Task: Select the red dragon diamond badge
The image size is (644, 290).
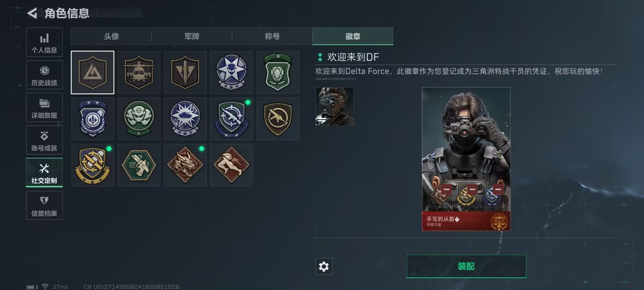Action: (185, 165)
